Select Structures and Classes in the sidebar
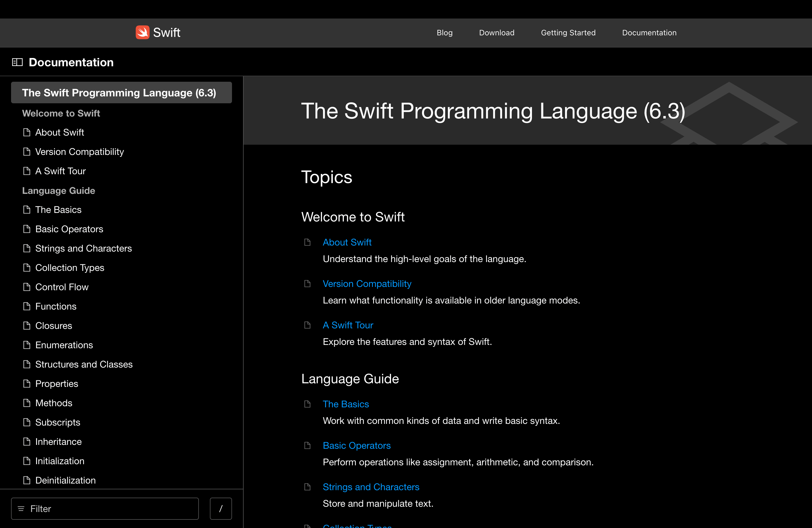Viewport: 812px width, 528px height. (84, 364)
